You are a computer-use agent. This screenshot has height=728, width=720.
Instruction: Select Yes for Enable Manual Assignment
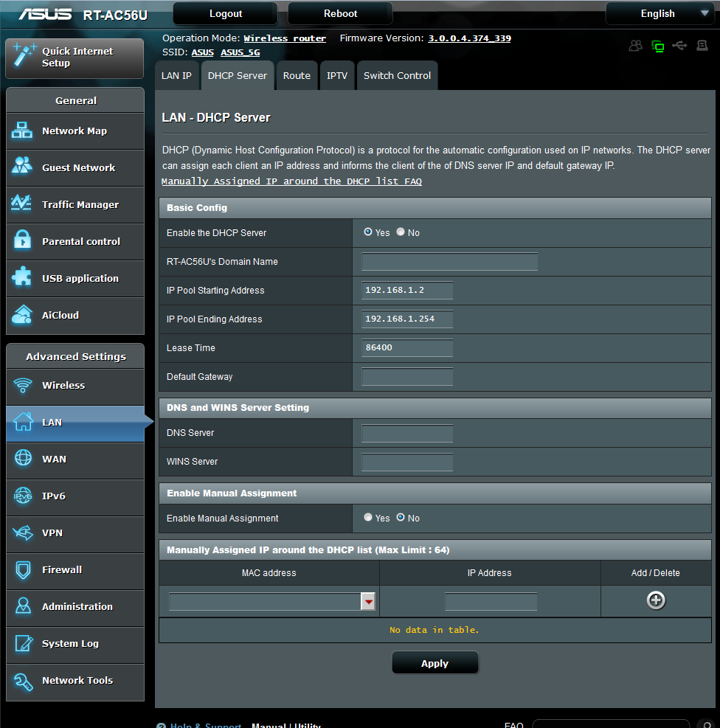pos(368,517)
